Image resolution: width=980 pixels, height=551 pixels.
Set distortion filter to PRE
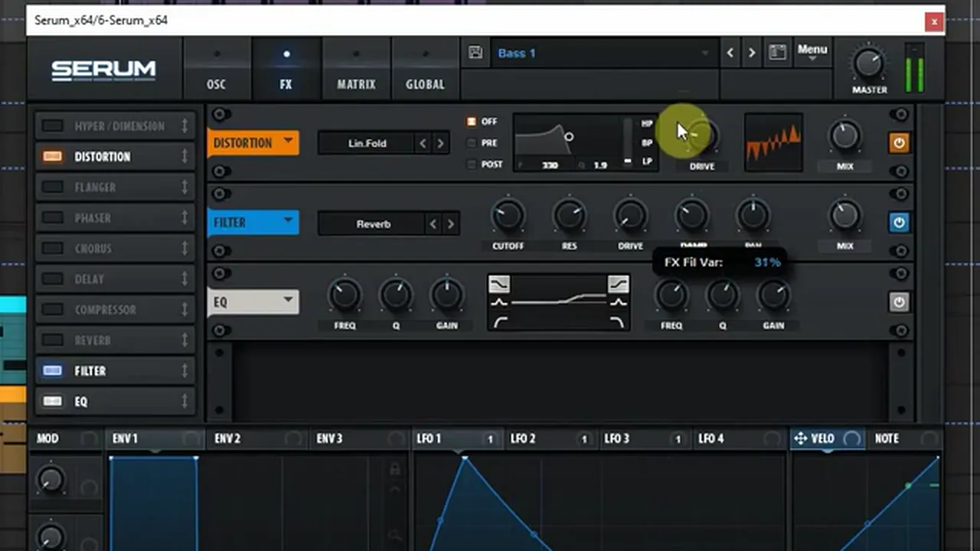[x=472, y=143]
